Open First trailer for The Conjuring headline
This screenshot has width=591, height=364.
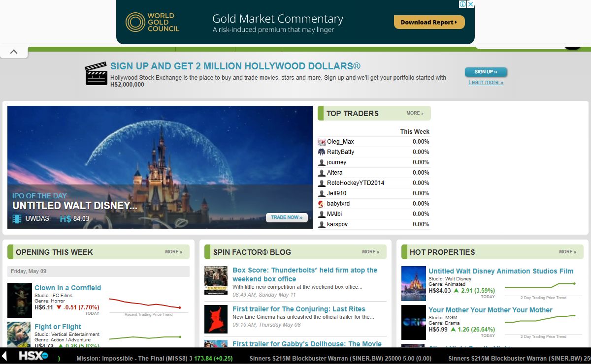[299, 309]
